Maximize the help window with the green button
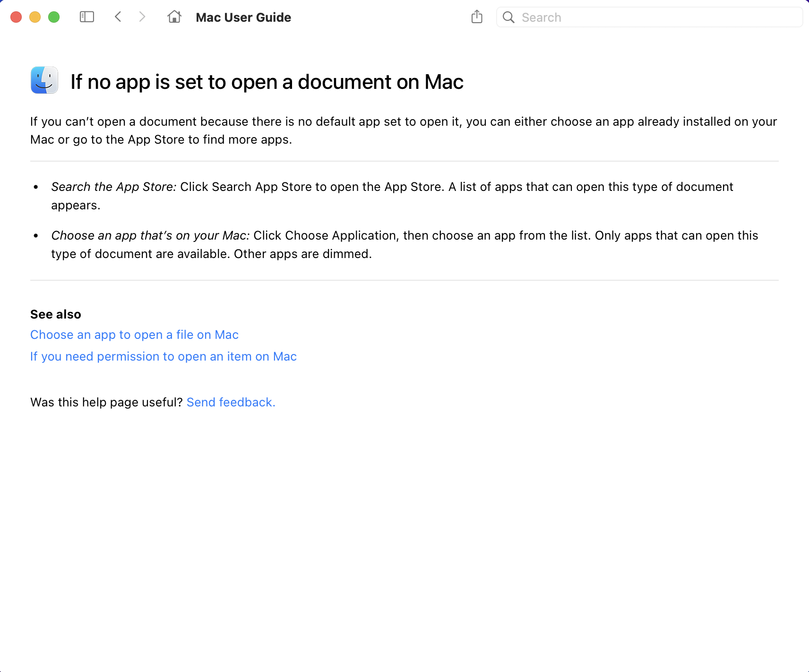This screenshot has width=809, height=672. pyautogui.click(x=54, y=17)
